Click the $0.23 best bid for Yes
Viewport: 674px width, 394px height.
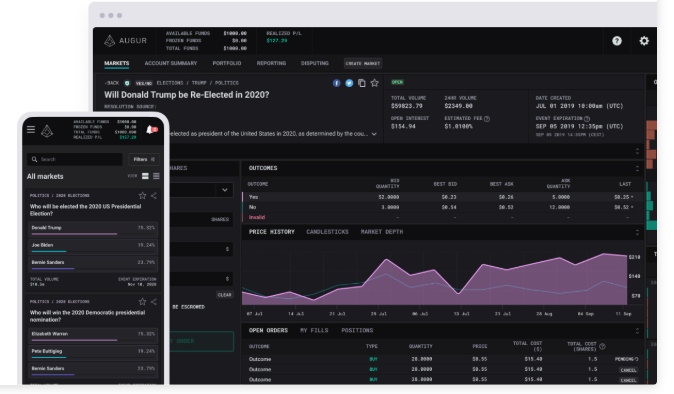coord(449,197)
